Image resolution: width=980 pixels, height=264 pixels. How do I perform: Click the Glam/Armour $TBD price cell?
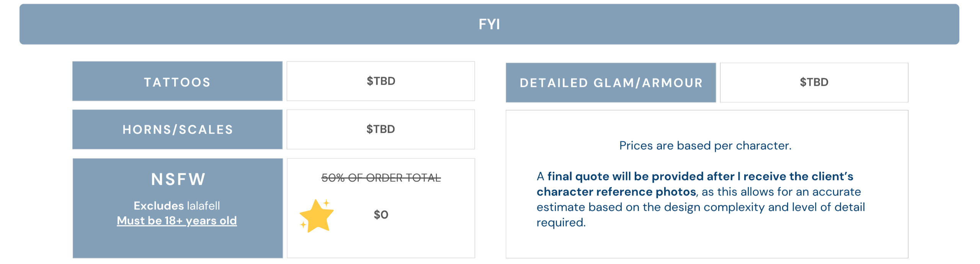814,83
